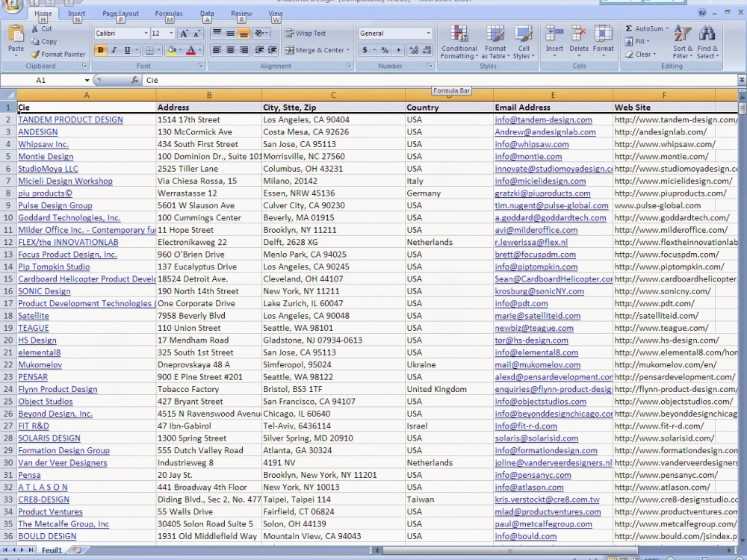Screen dimensions: 747x560
Task: Click the Comma Style icon
Action: coord(398,50)
